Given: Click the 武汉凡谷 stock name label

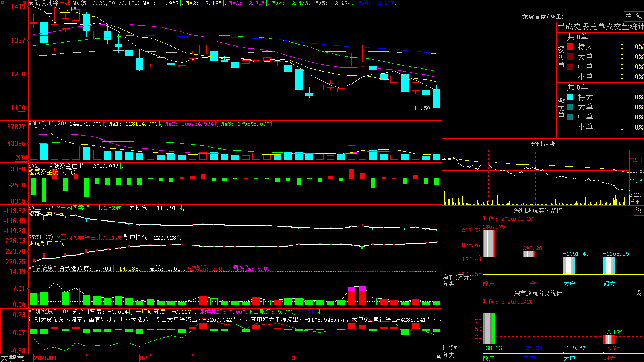Looking at the screenshot, I should [x=46, y=3].
